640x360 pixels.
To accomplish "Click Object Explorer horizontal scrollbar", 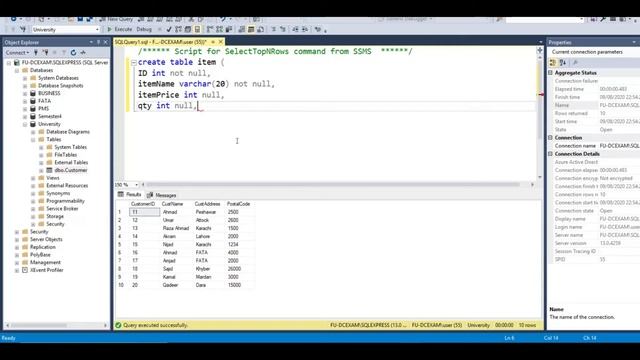I will (39, 325).
